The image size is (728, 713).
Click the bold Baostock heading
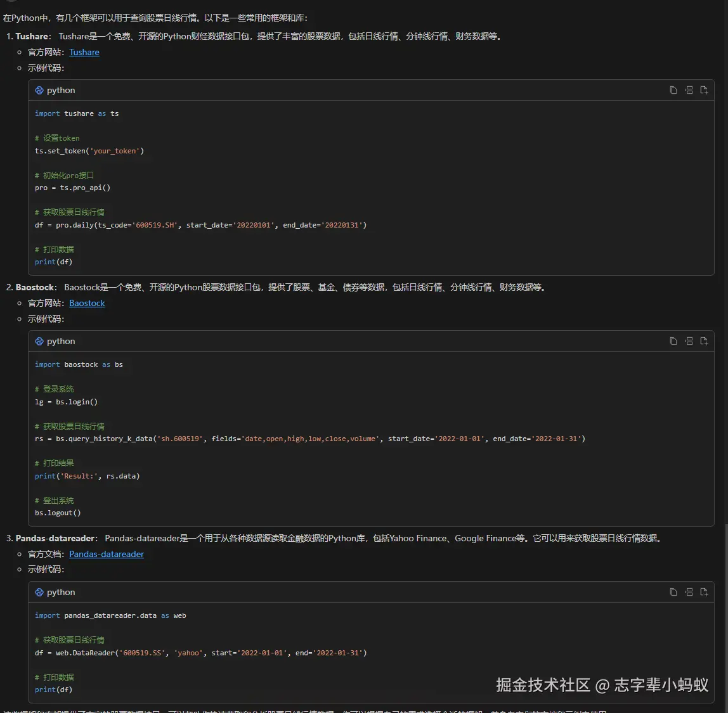(x=35, y=287)
